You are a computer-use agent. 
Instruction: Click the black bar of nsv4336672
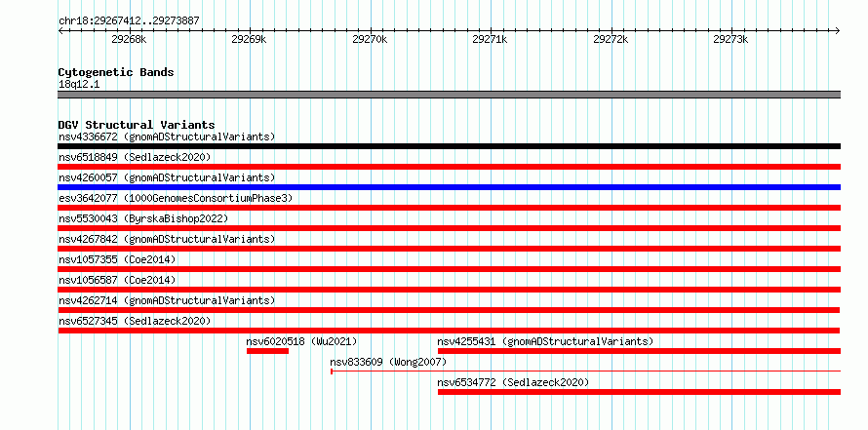click(x=450, y=146)
